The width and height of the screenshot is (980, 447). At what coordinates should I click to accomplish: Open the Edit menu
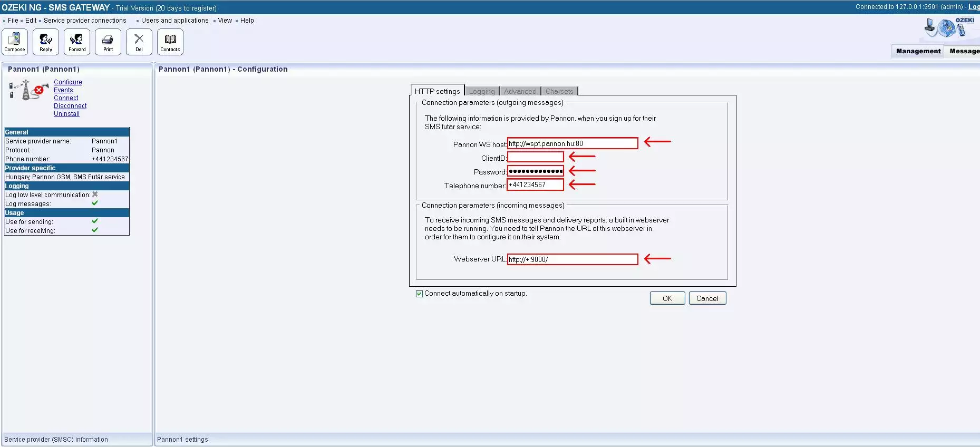click(31, 21)
